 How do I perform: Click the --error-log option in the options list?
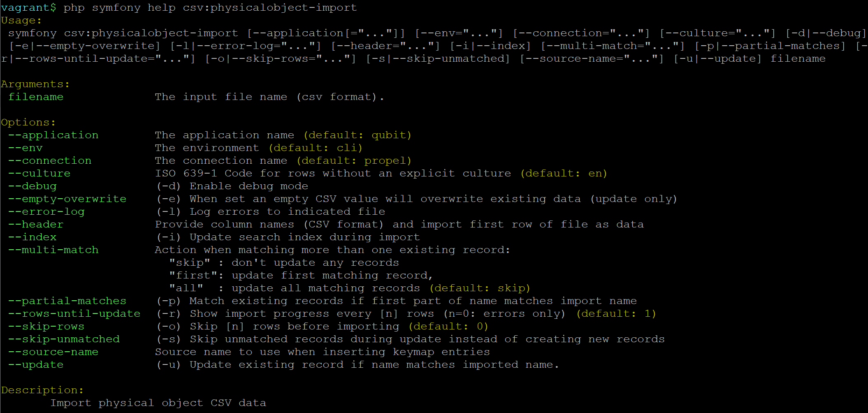[46, 212]
